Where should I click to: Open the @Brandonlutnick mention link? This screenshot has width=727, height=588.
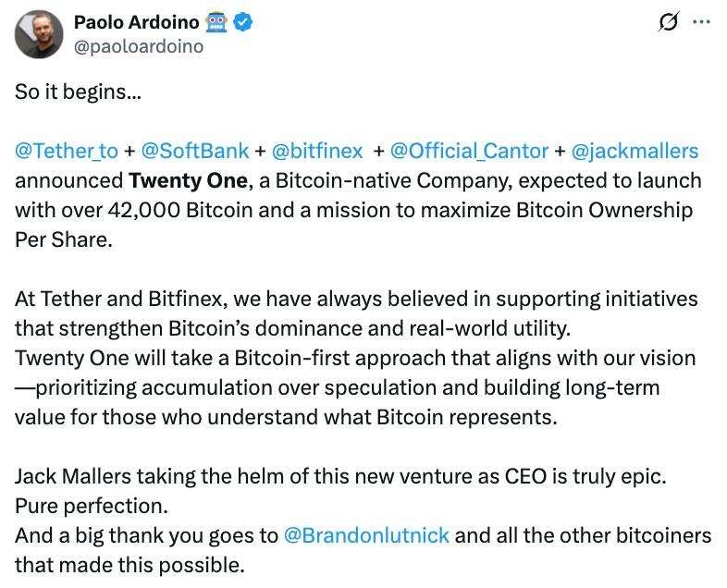[x=366, y=535]
